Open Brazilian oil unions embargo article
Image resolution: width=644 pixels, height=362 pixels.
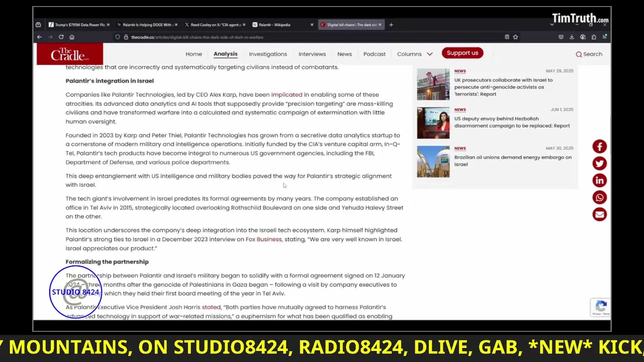pyautogui.click(x=513, y=161)
